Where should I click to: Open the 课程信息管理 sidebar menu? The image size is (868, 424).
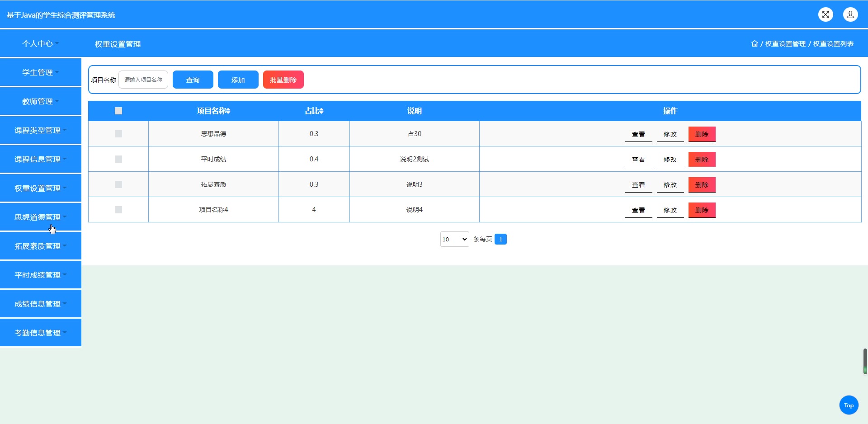click(x=41, y=159)
